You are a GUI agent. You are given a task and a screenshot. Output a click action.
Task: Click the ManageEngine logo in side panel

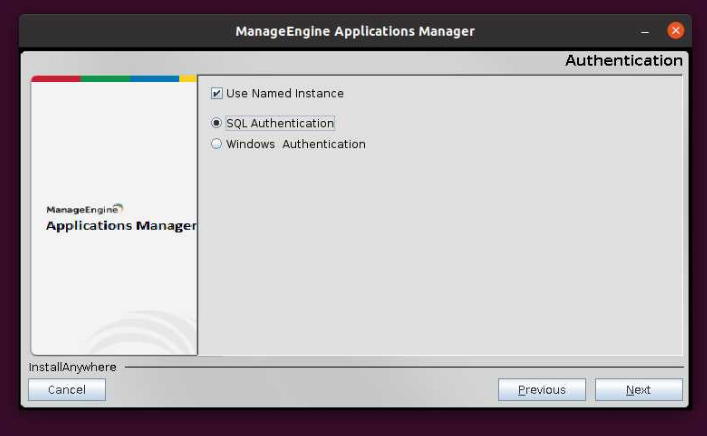pyautogui.click(x=84, y=210)
